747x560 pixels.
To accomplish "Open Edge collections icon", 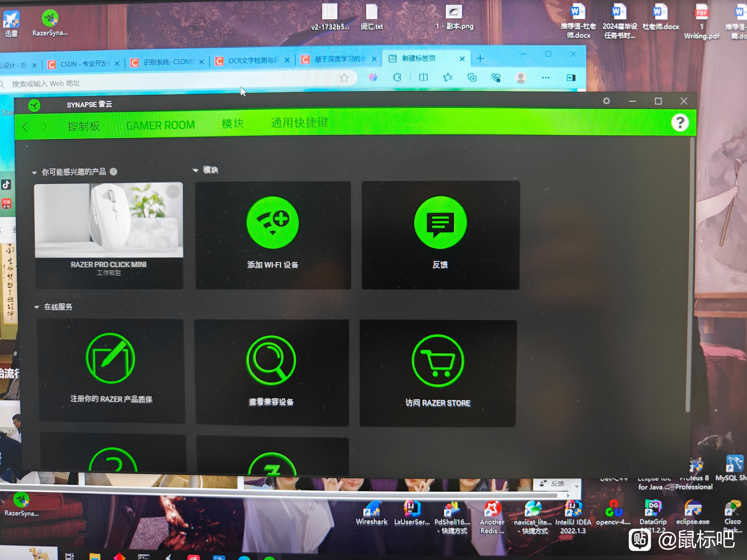I will coord(472,78).
